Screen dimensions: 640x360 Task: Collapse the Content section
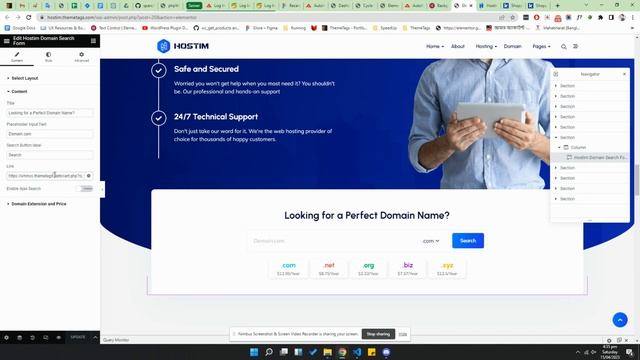19,91
